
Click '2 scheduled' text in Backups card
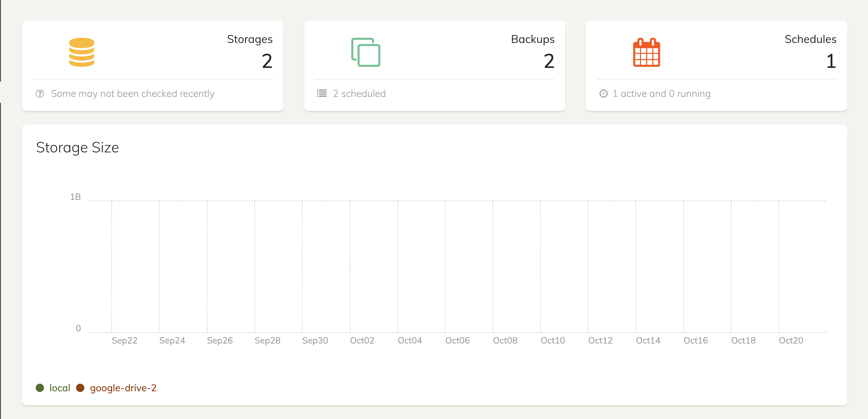359,93
